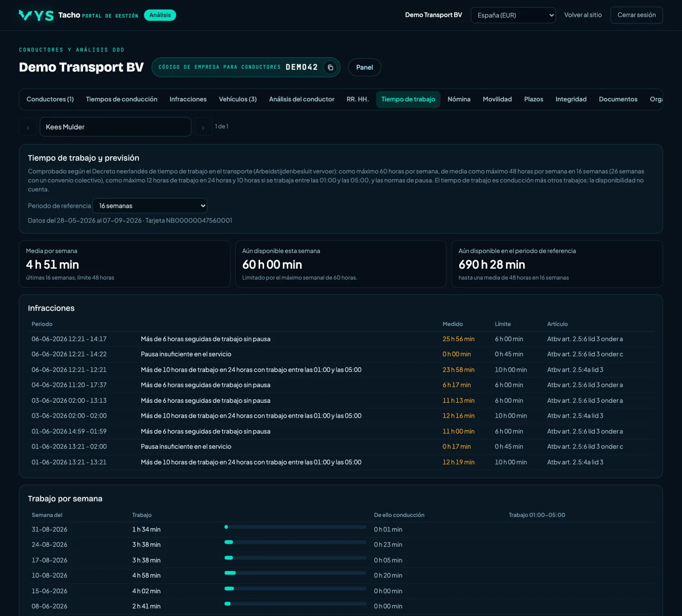The height and width of the screenshot is (616, 682).
Task: Click the Análisis badge in header
Action: point(160,15)
